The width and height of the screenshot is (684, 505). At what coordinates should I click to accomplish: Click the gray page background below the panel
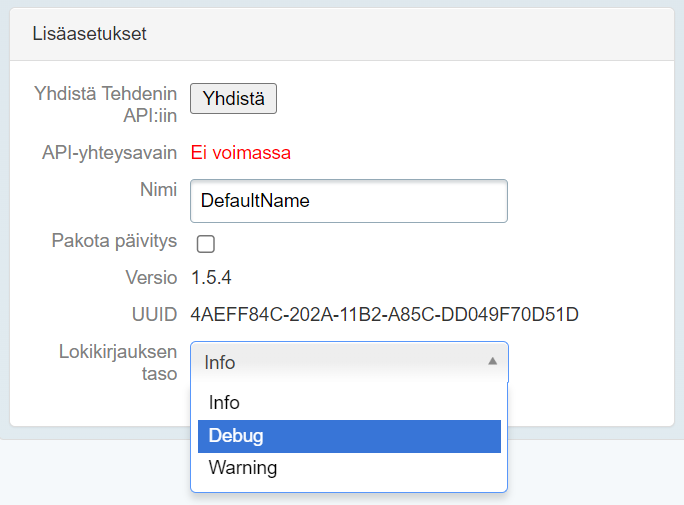(x=90, y=470)
